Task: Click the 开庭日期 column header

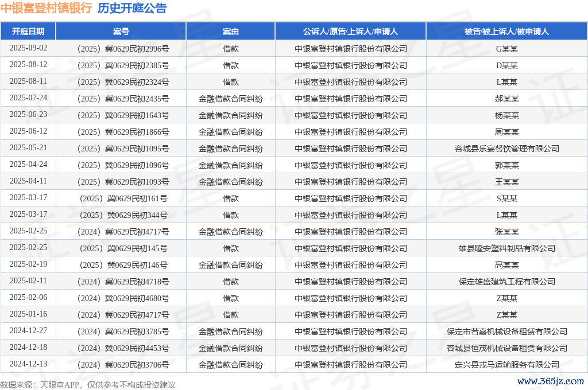Action: tap(28, 32)
